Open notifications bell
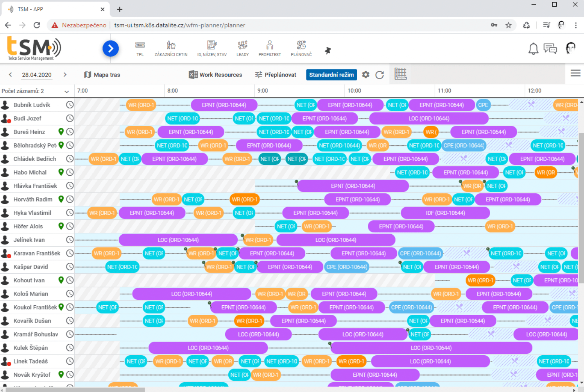Image resolution: width=584 pixels, height=392 pixels. pyautogui.click(x=533, y=49)
